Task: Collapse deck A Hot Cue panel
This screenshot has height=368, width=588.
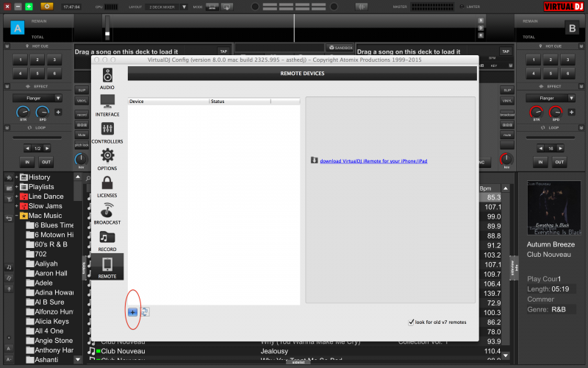Action: [7, 46]
